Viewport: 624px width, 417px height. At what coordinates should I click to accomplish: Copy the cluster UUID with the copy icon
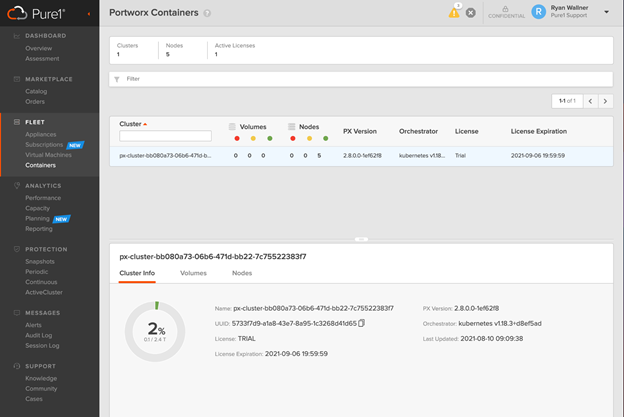pyautogui.click(x=362, y=323)
